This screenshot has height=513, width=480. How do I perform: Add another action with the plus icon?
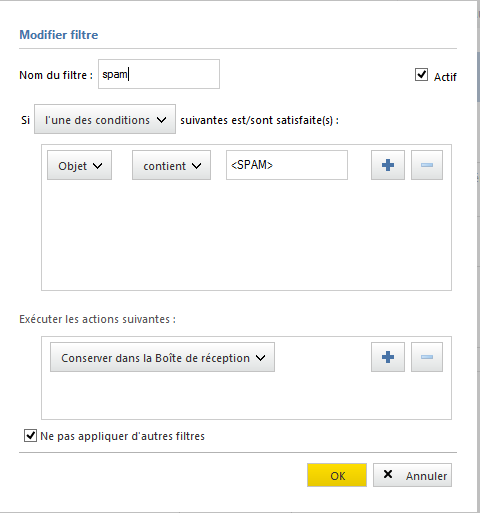[x=388, y=357]
